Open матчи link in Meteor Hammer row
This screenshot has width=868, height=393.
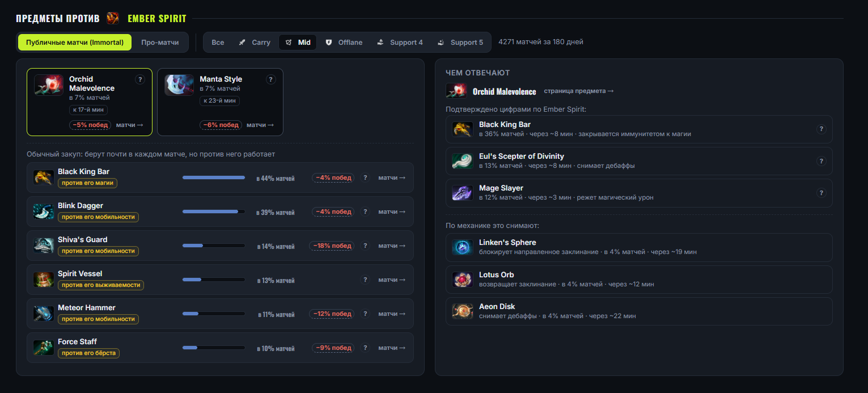click(392, 314)
